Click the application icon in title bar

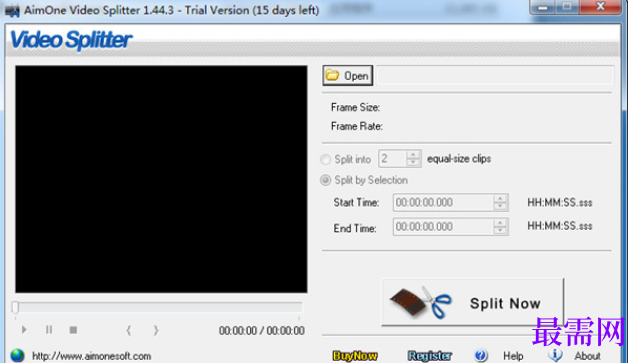click(12, 11)
